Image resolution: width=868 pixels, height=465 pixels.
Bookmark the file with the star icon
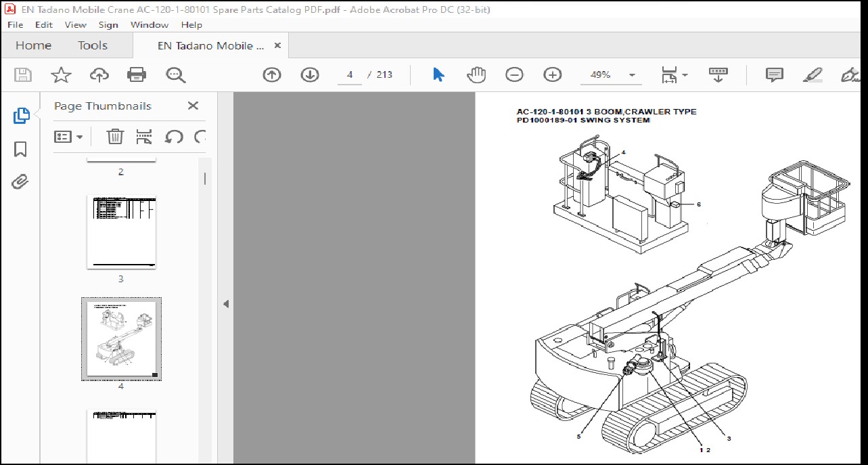tap(62, 75)
